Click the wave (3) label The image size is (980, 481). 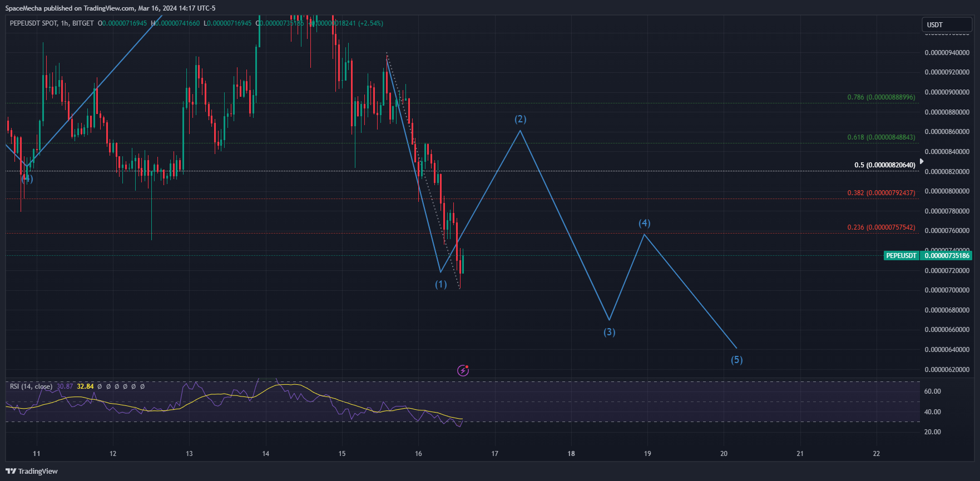click(x=610, y=332)
